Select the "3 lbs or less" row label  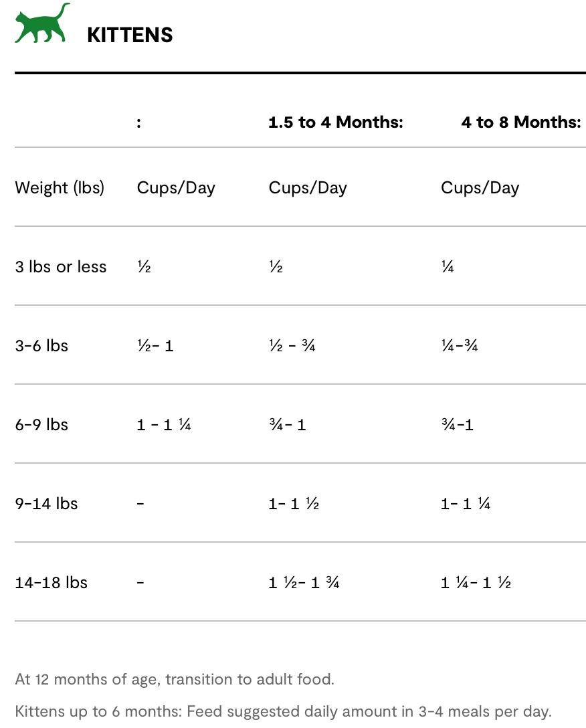(x=61, y=267)
